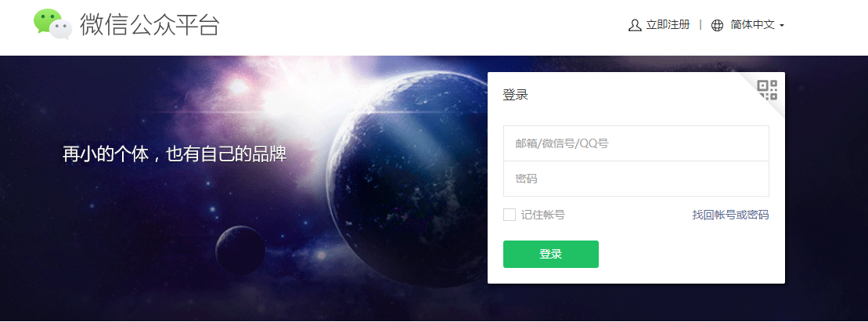This screenshot has height=322, width=868.
Task: Tick the 记住帐号 checkbox
Action: click(510, 215)
